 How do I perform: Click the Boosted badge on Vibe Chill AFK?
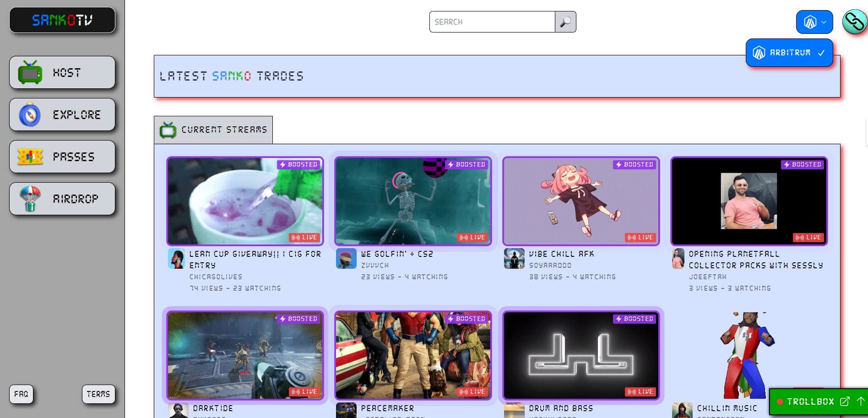pyautogui.click(x=635, y=165)
